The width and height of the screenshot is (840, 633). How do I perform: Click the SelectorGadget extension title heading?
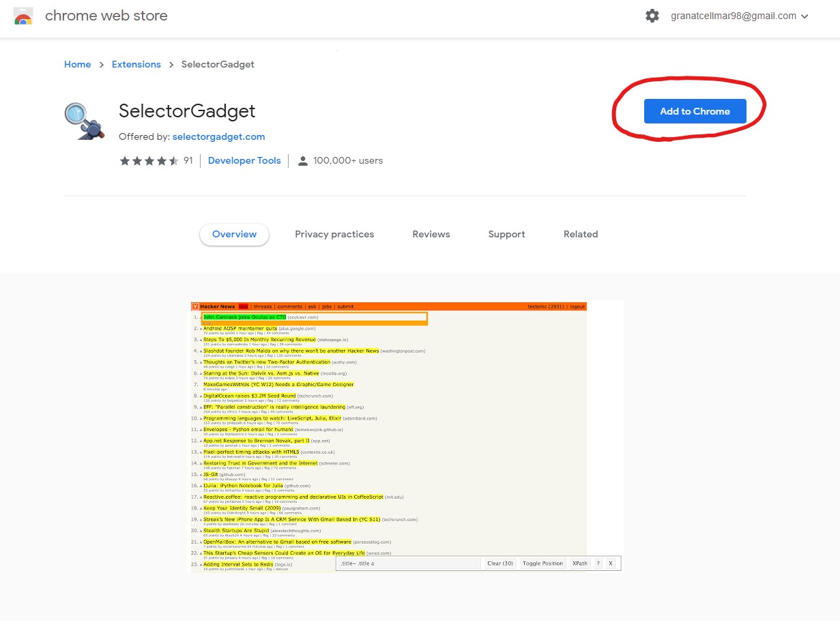point(187,111)
